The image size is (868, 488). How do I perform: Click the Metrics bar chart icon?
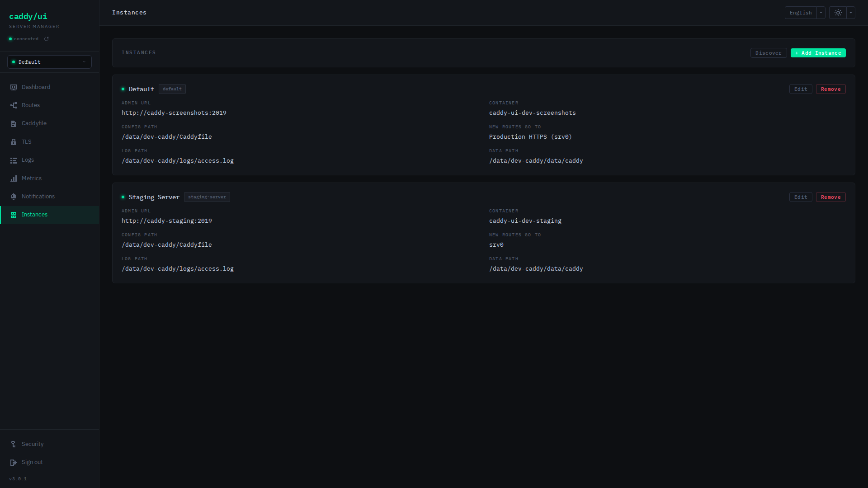(x=14, y=178)
